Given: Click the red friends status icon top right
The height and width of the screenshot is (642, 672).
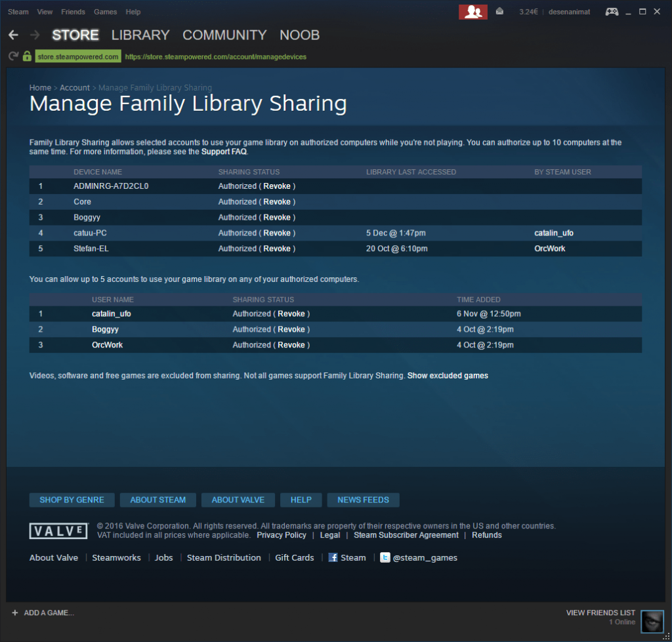Looking at the screenshot, I should tap(472, 11).
